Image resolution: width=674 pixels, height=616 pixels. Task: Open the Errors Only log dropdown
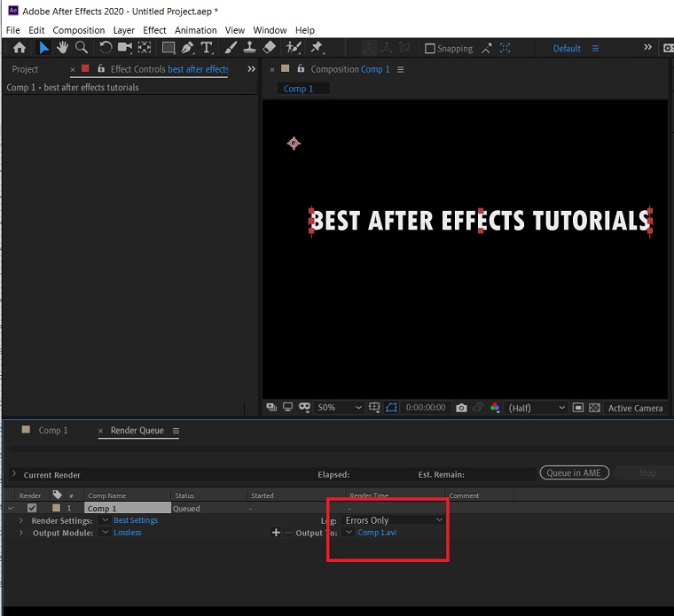pos(394,520)
